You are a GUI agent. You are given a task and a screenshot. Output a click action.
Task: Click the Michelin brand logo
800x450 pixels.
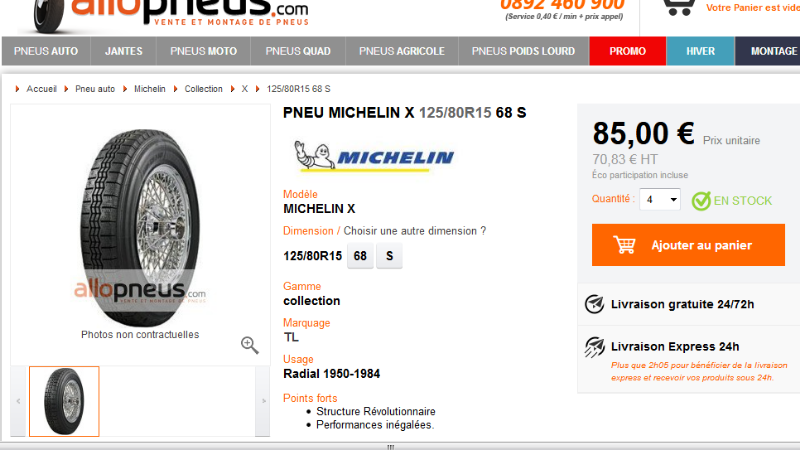pos(374,156)
